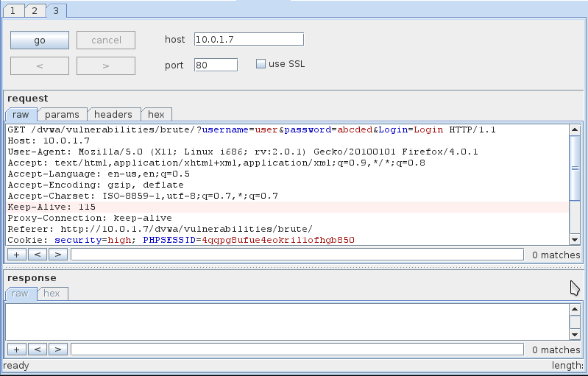
Task: Click the Accept-Encoding: gzip, deflate line
Action: pos(96,185)
